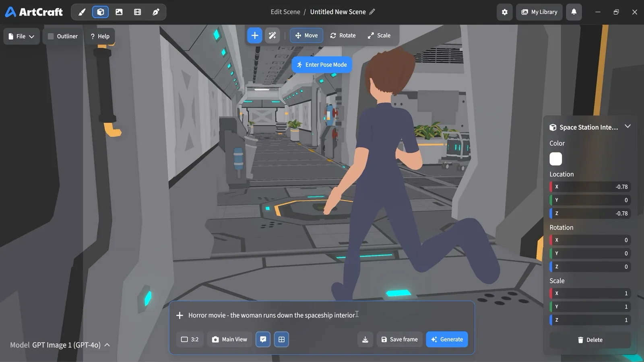Select the 3D cube scene mode icon

coord(101,12)
